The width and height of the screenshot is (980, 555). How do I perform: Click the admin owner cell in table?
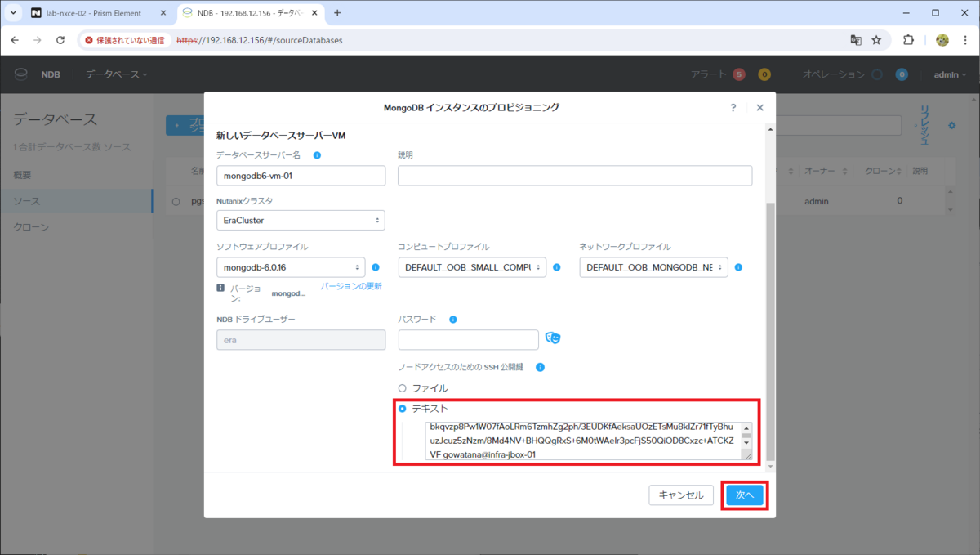coord(817,201)
